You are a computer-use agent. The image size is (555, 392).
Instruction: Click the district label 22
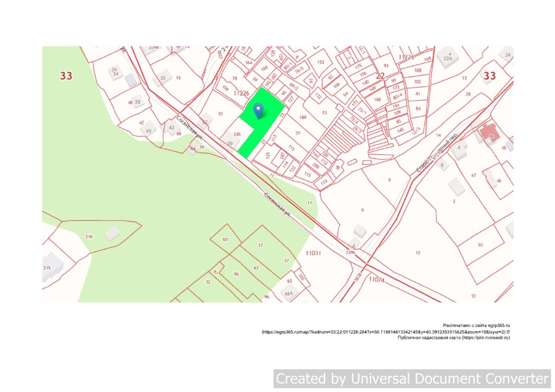[x=380, y=76]
